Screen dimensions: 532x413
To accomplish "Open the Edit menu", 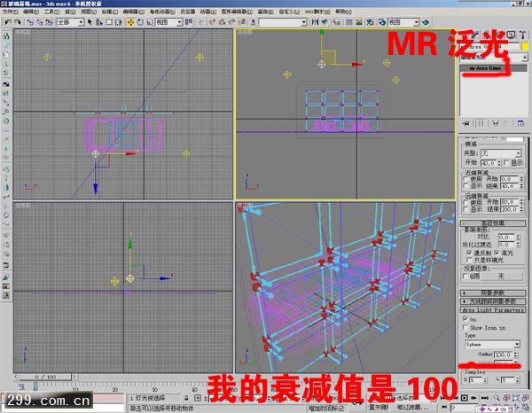I will click(x=31, y=12).
